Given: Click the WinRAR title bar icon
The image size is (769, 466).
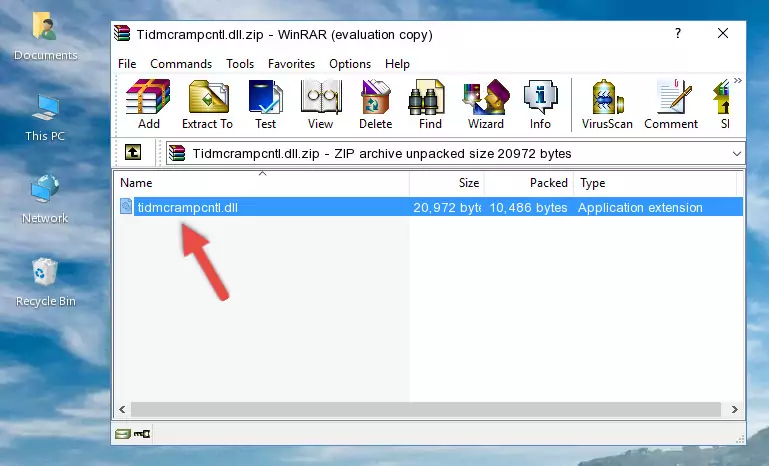Looking at the screenshot, I should coord(122,34).
